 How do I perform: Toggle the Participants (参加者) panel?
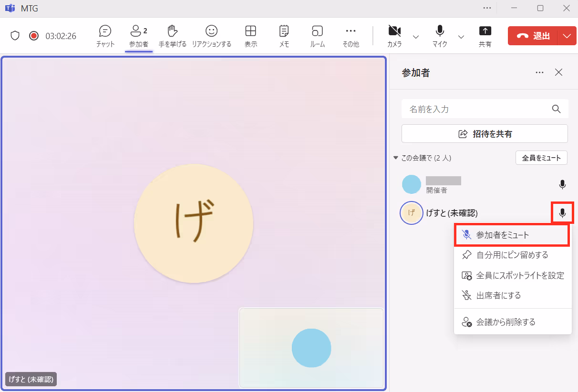[x=139, y=36]
